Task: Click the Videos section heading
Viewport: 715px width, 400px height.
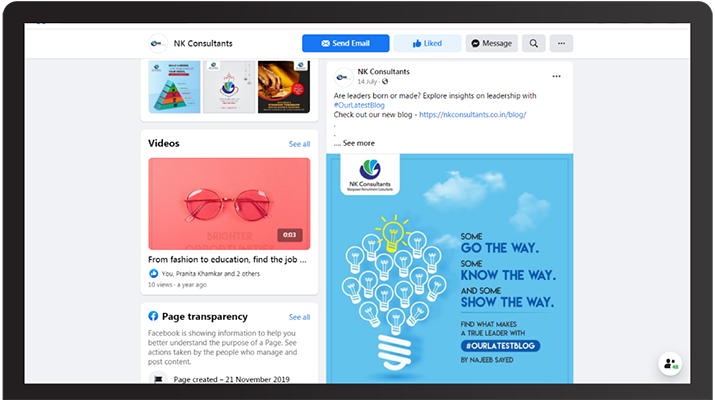Action: pos(164,143)
